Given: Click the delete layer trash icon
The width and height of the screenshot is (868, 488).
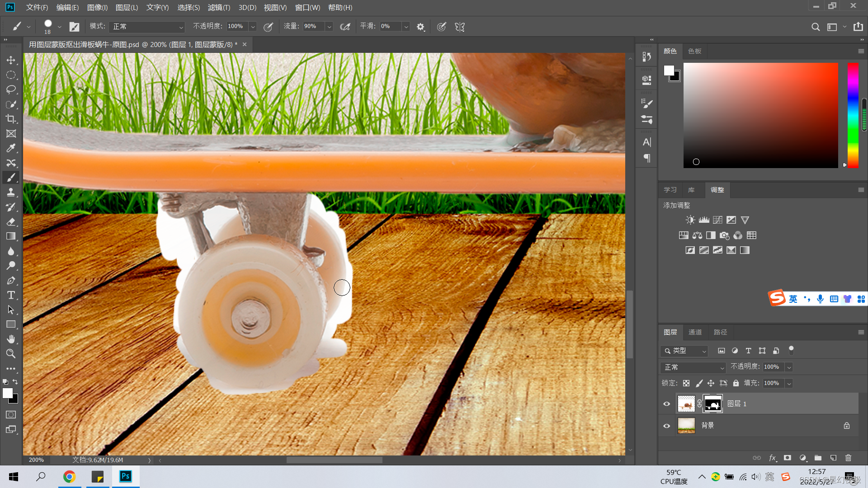Looking at the screenshot, I should point(848,458).
